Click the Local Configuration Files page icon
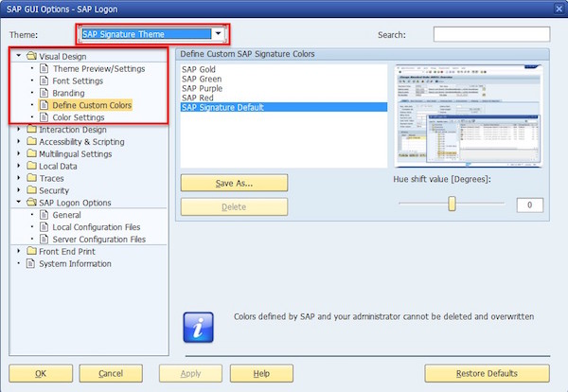Image resolution: width=568 pixels, height=392 pixels. pos(44,227)
